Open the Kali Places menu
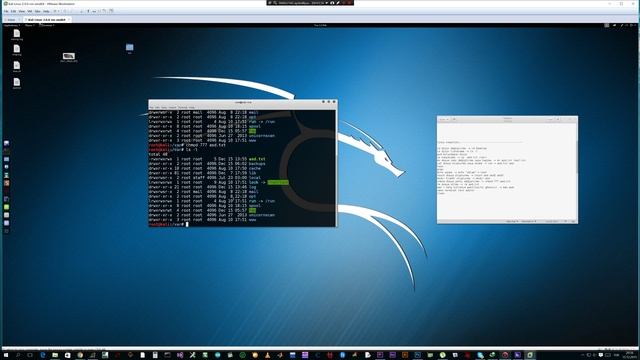The image size is (640, 360). coord(29,25)
